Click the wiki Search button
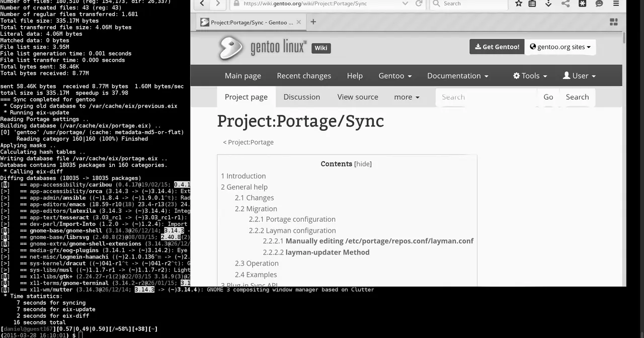The height and width of the screenshot is (338, 644). (577, 97)
